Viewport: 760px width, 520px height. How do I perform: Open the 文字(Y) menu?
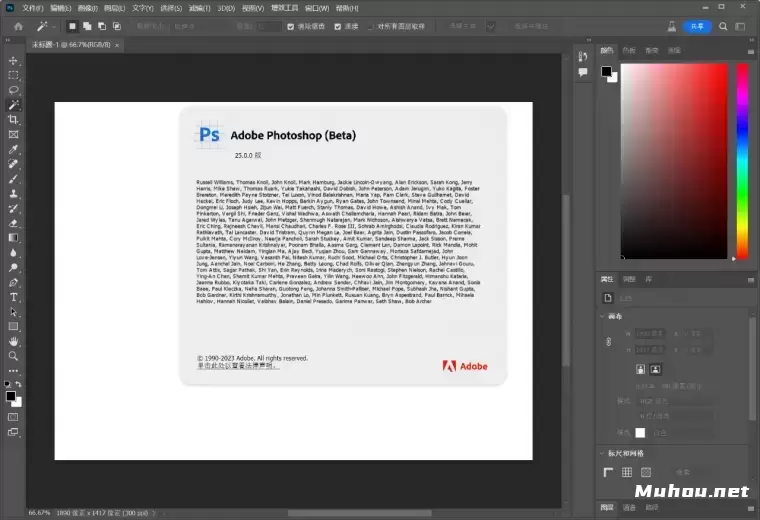(x=142, y=8)
